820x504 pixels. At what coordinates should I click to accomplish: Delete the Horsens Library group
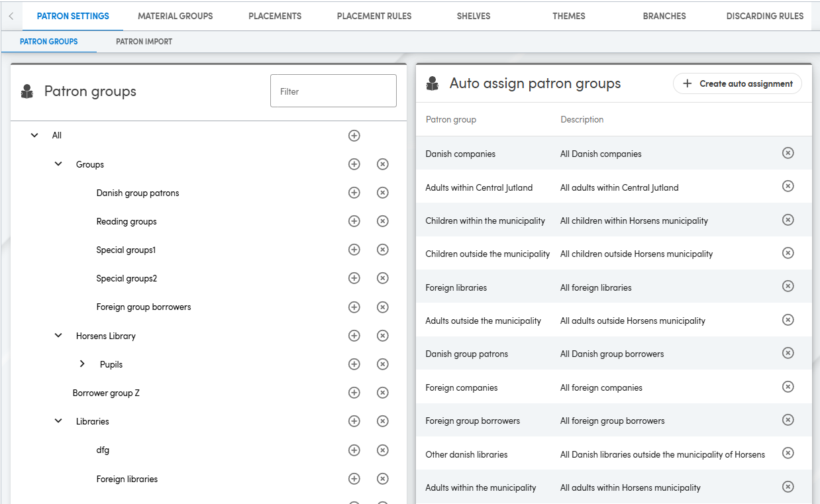[383, 336]
